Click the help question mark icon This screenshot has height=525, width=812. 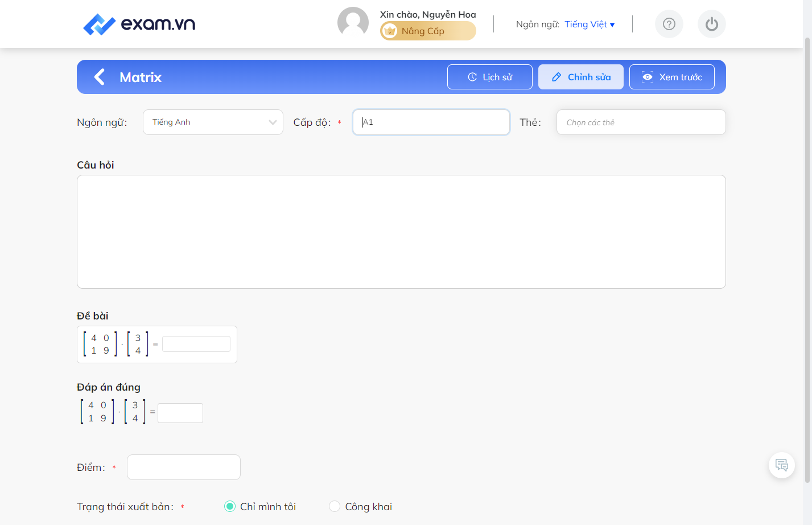669,24
